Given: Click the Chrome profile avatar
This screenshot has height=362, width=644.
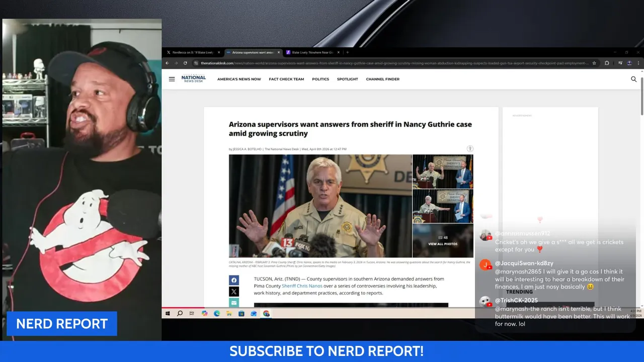Looking at the screenshot, I should point(629,63).
